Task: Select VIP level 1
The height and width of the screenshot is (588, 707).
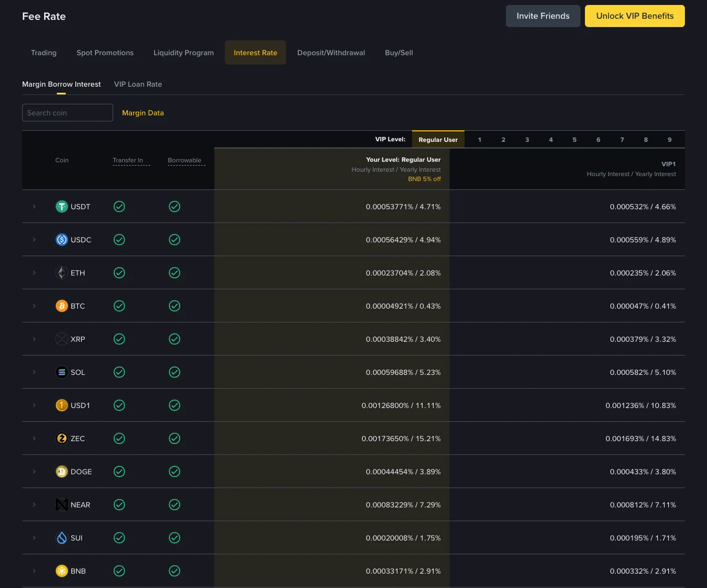Action: (479, 140)
